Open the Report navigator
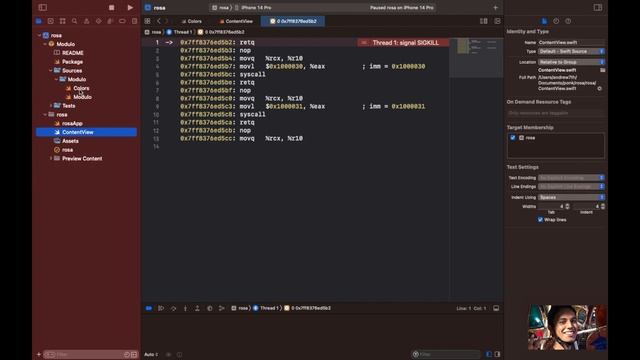The height and width of the screenshot is (360, 640). (x=134, y=21)
